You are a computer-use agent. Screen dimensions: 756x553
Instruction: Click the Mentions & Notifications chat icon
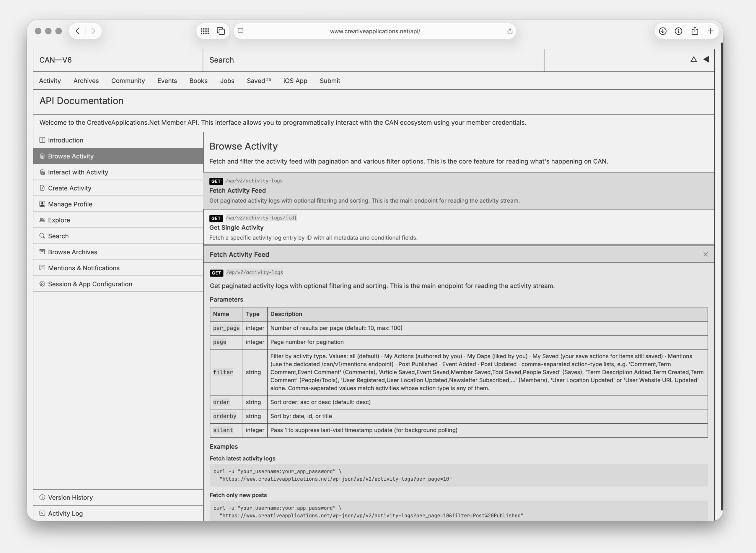tap(42, 268)
